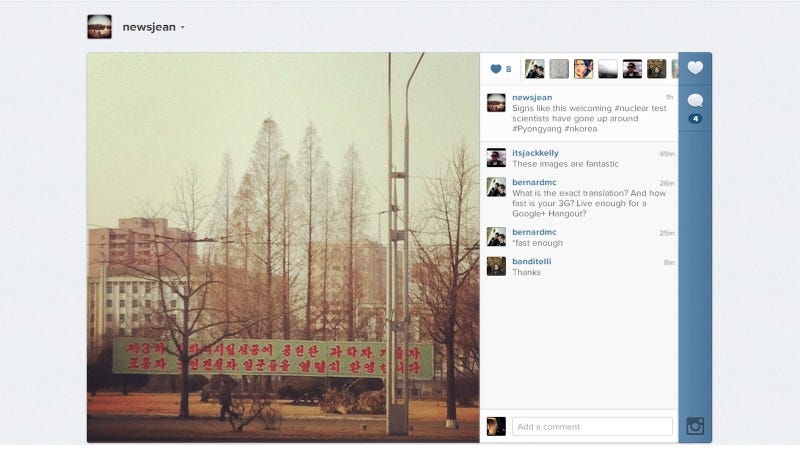Click the speech bubble comment icon
Image resolution: width=800 pixels, height=450 pixels.
click(695, 101)
